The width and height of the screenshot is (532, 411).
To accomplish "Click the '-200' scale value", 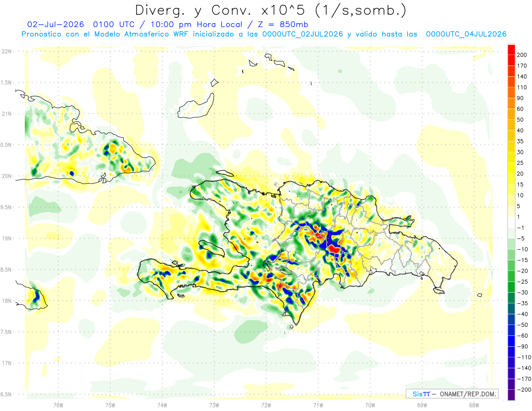I will (x=525, y=390).
